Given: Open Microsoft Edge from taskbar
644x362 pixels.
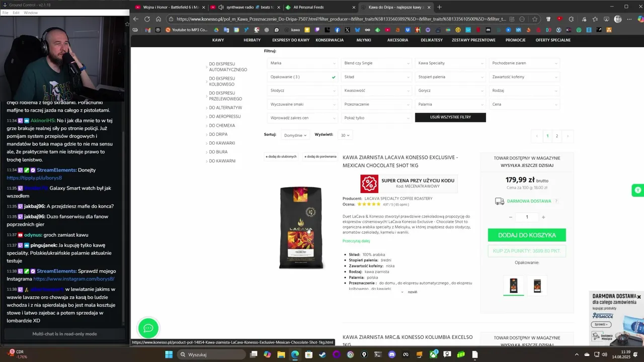Looking at the screenshot, I should point(295,354).
